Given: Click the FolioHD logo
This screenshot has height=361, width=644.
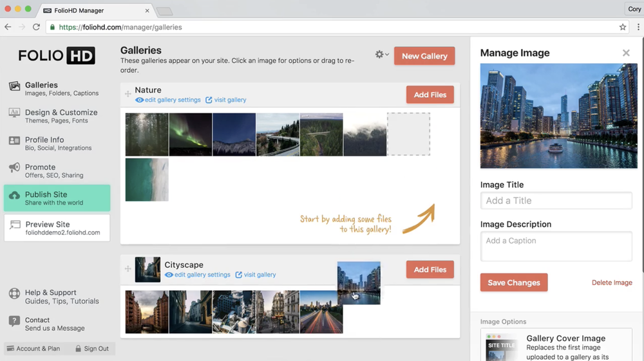Looking at the screenshot, I should click(x=57, y=55).
